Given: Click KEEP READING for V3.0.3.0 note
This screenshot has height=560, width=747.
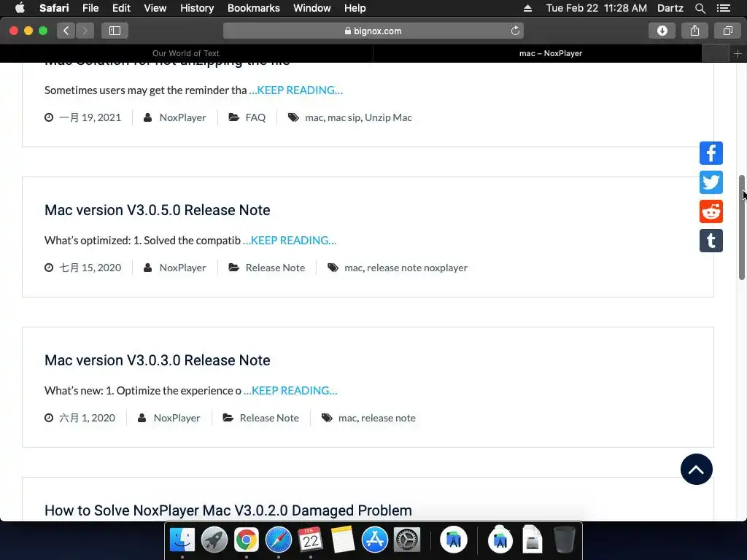Looking at the screenshot, I should (290, 391).
